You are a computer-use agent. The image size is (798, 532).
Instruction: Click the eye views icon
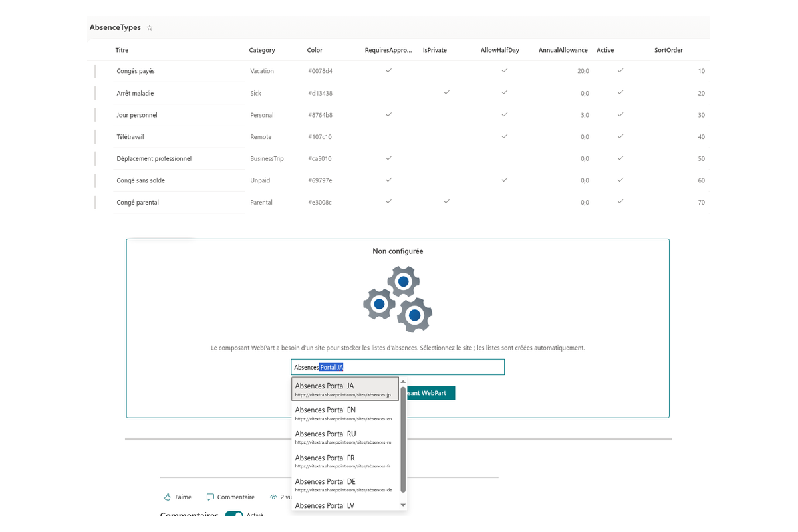(x=273, y=497)
